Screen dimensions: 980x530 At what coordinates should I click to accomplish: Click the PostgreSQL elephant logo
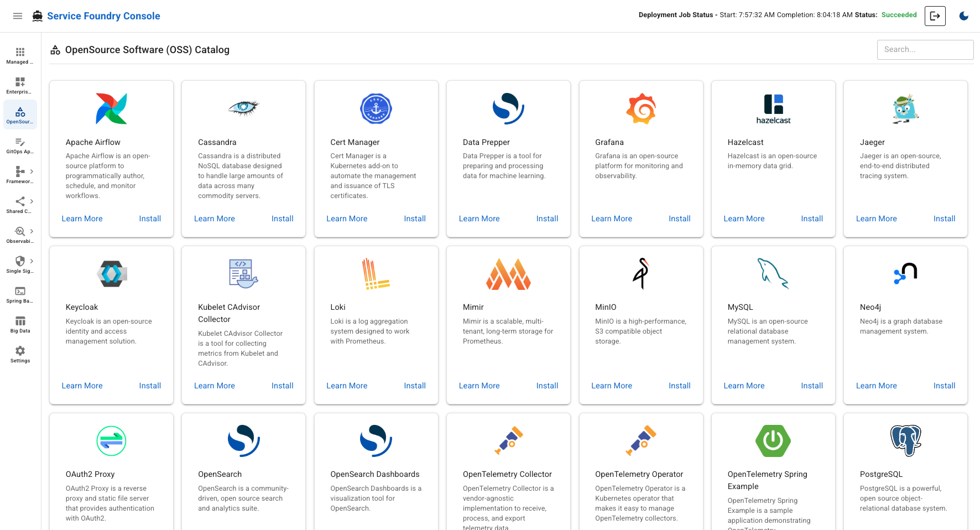tap(905, 440)
